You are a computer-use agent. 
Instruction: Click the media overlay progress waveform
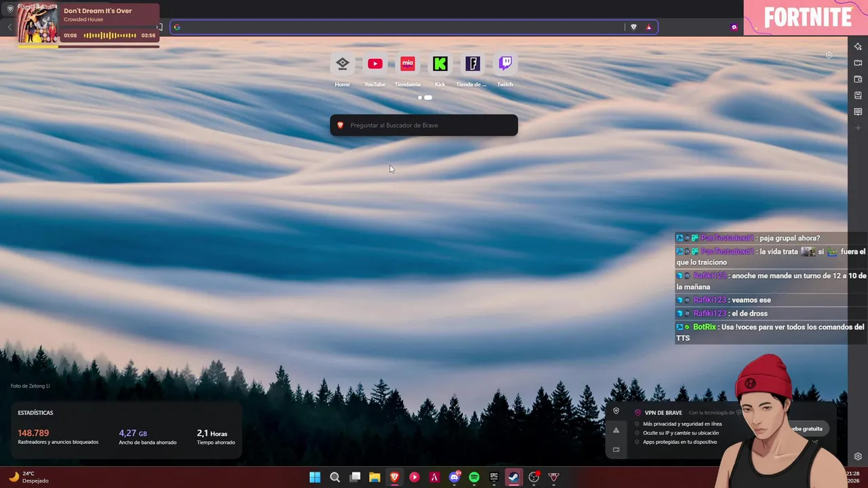coord(109,35)
